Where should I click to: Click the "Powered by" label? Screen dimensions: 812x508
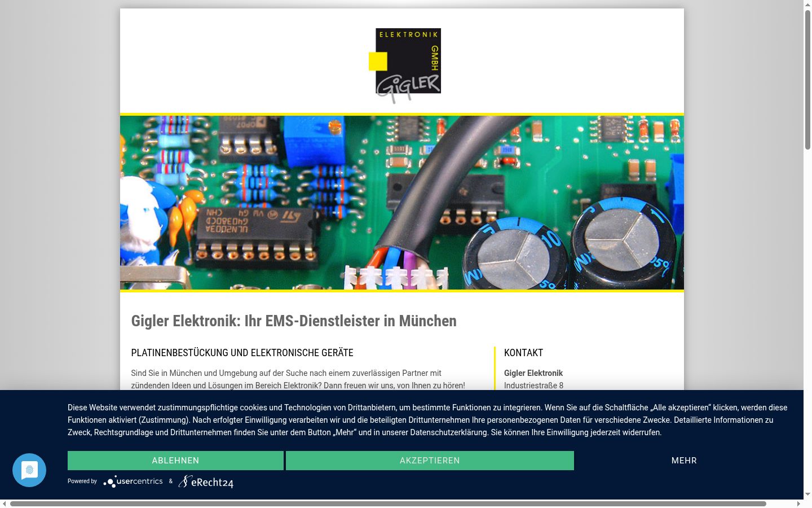pos(82,481)
